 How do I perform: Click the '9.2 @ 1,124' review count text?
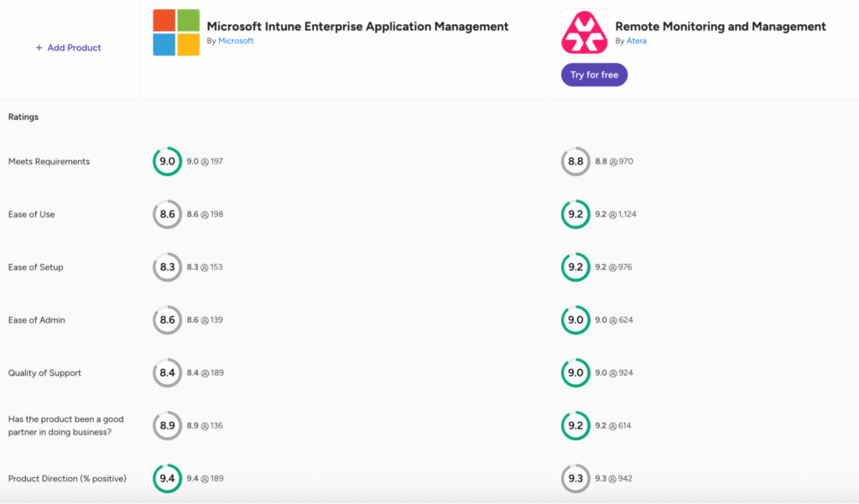click(x=616, y=214)
